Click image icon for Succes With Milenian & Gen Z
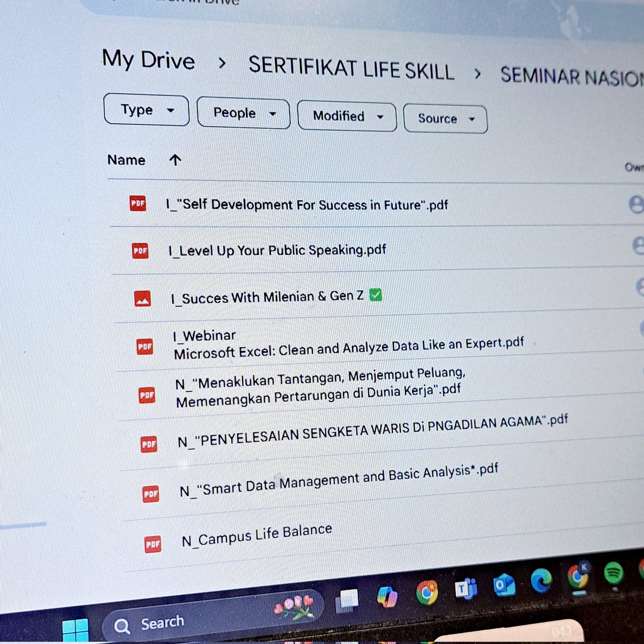This screenshot has height=644, width=644. (x=142, y=298)
